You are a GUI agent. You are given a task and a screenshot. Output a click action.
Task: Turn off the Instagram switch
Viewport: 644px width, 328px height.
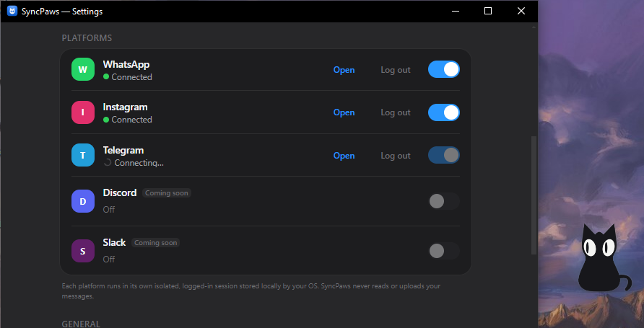click(443, 112)
